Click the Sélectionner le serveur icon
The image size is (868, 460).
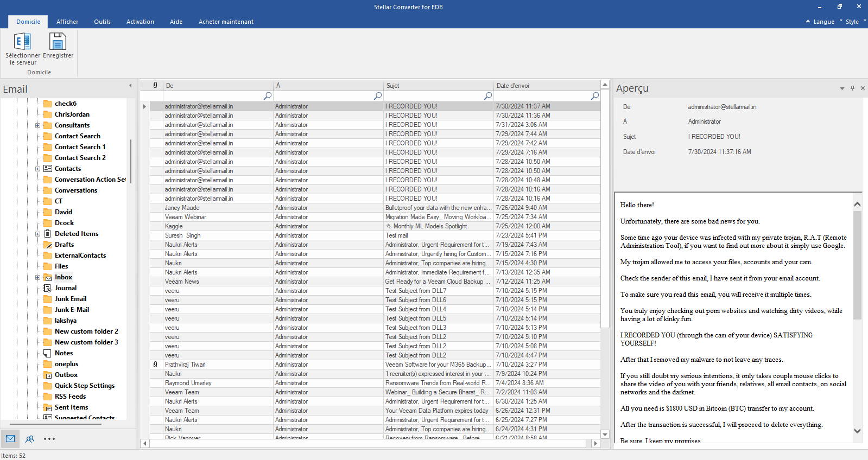pyautogui.click(x=22, y=41)
